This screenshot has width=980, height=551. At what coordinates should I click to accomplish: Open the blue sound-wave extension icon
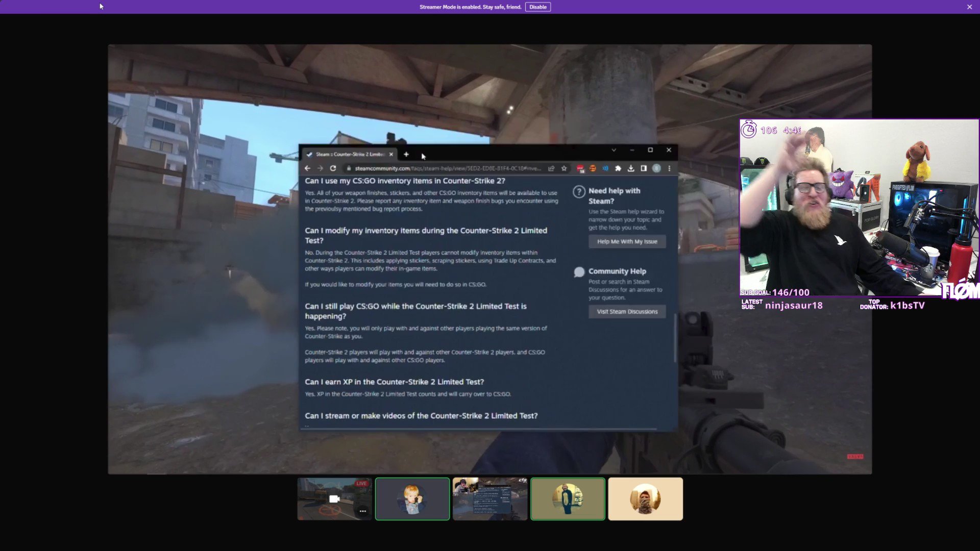(605, 168)
